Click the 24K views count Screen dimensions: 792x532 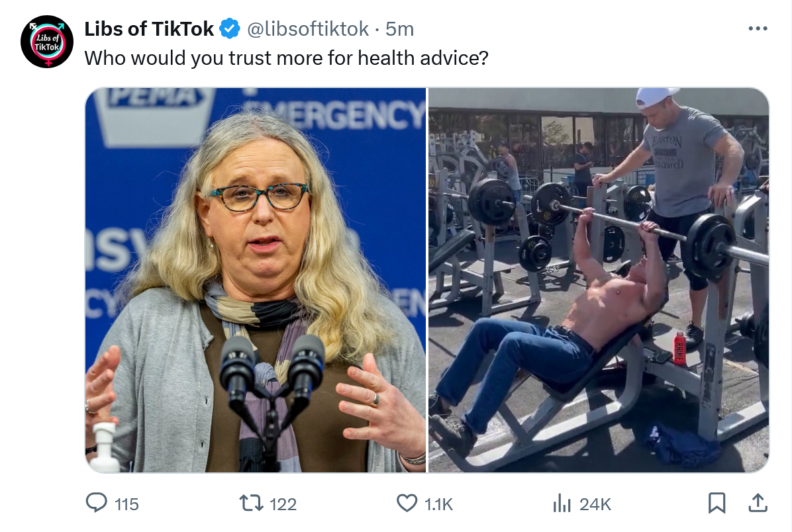pos(595,504)
